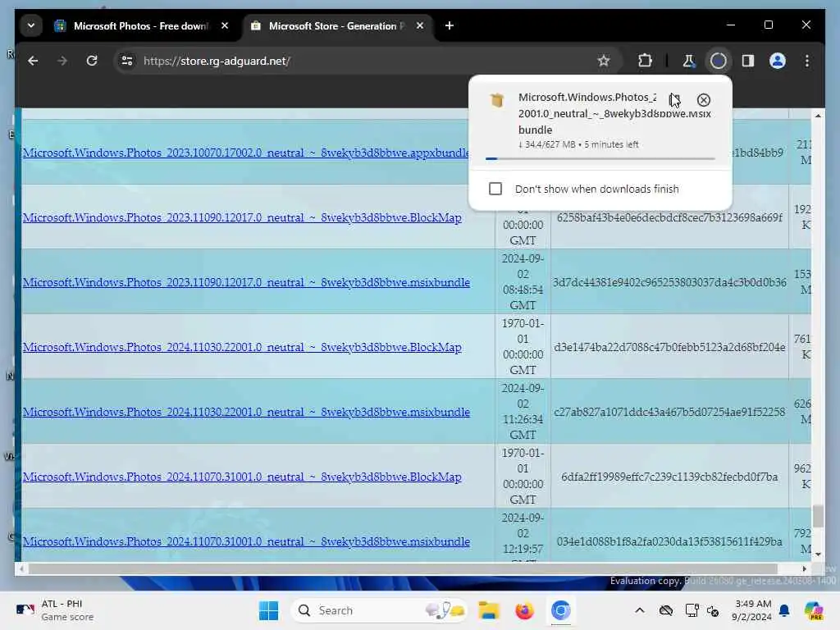Click the OneDrive cloud tray icon
Image resolution: width=840 pixels, height=630 pixels.
pyautogui.click(x=666, y=610)
